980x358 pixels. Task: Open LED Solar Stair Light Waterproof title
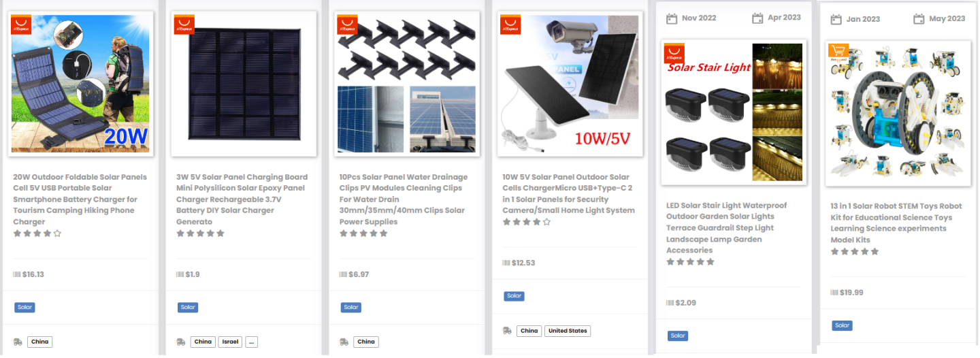tap(727, 227)
